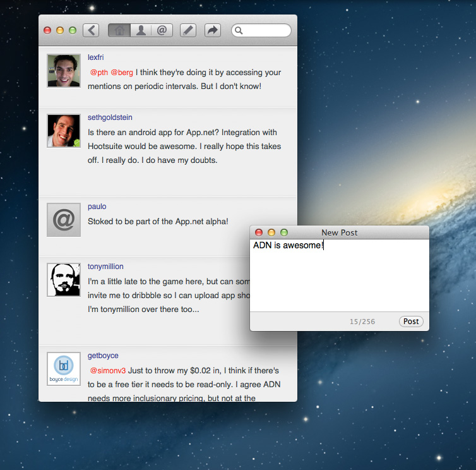This screenshot has height=470, width=476.
Task: Click tonymillion's post about dribbble invite
Action: 169,295
